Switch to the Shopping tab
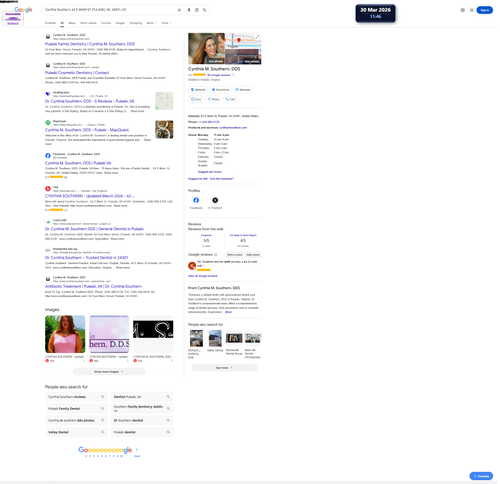This screenshot has width=500, height=484. [136, 23]
